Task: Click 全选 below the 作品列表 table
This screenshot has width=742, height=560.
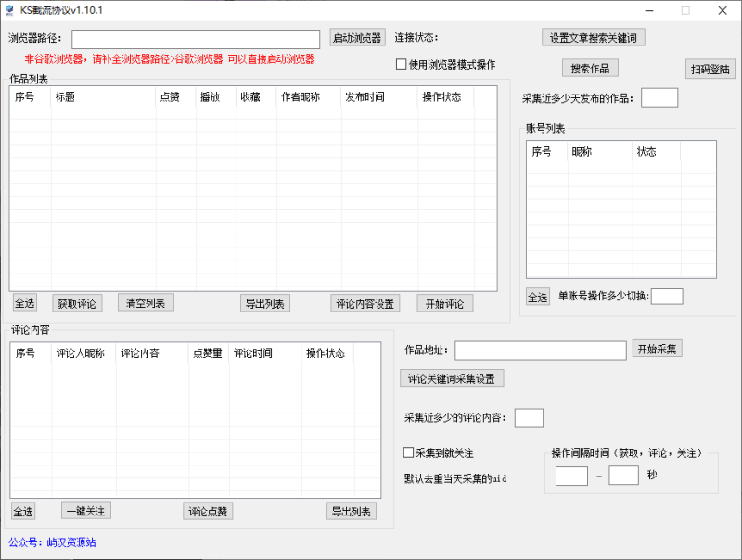Action: click(24, 303)
